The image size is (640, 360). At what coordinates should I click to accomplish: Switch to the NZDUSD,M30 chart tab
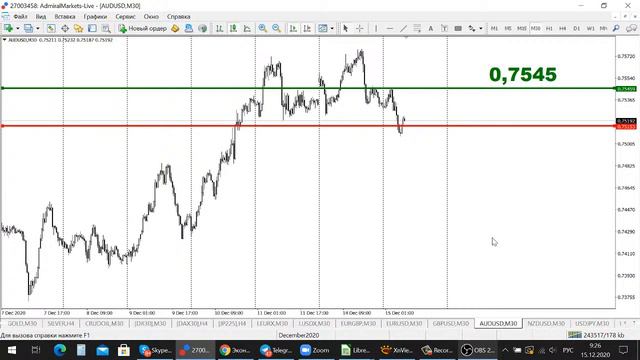(546, 323)
